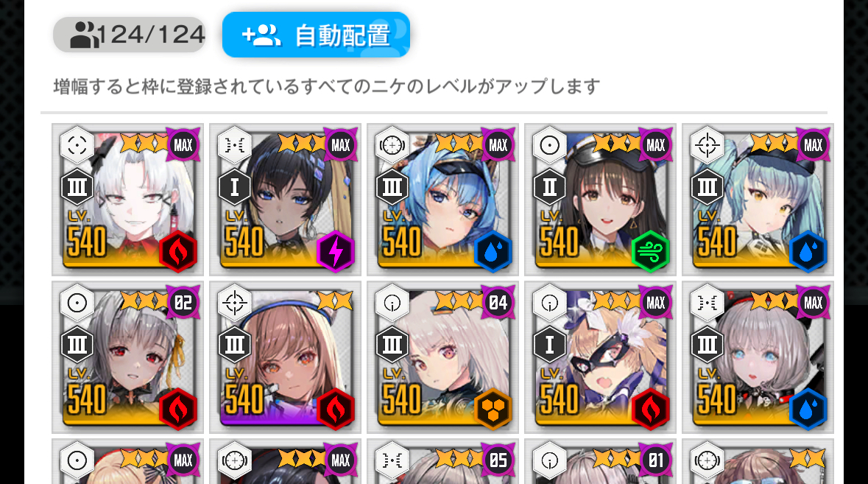Click the burst I hexagon on the black-haired character
This screenshot has height=484, width=868.
[x=235, y=187]
